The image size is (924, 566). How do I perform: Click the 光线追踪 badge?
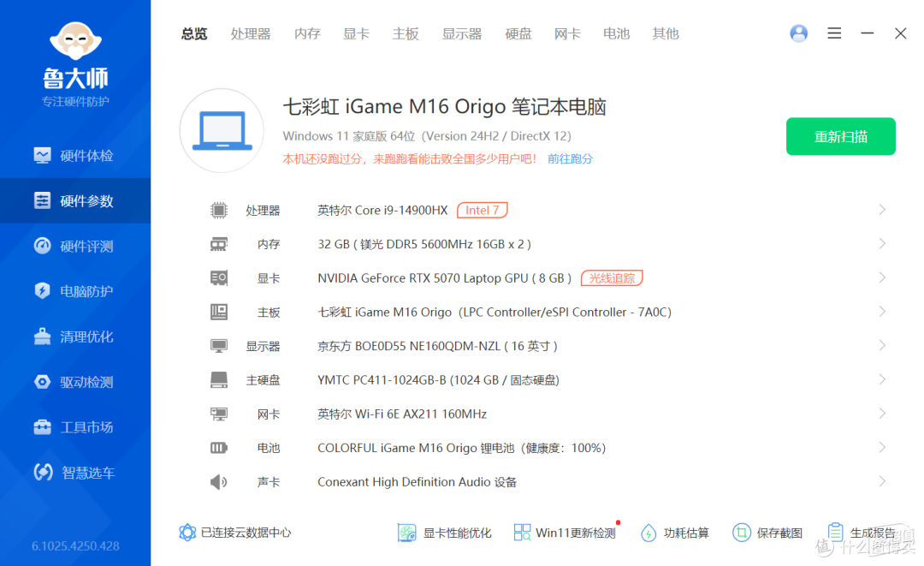coord(612,277)
